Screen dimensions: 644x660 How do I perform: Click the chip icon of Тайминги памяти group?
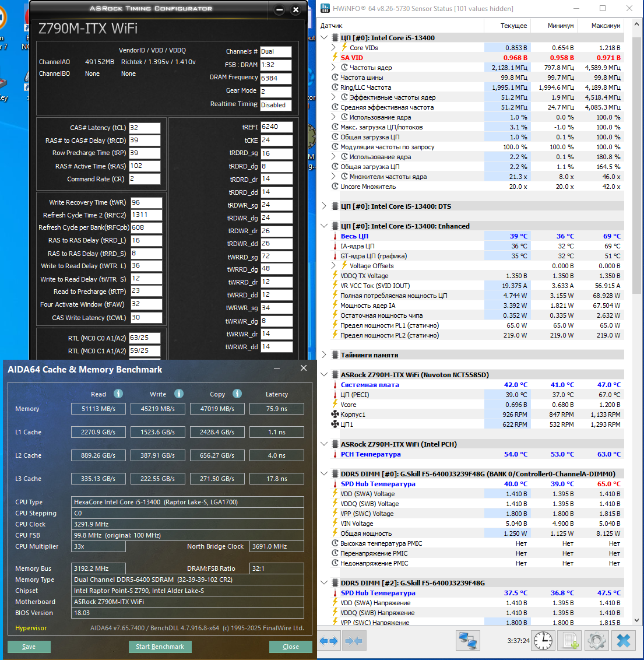pyautogui.click(x=335, y=355)
